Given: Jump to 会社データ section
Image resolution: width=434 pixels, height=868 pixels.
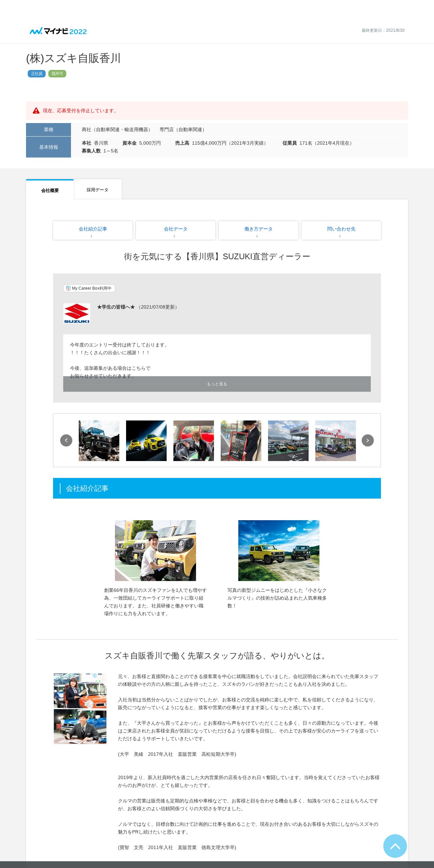Looking at the screenshot, I should [175, 231].
